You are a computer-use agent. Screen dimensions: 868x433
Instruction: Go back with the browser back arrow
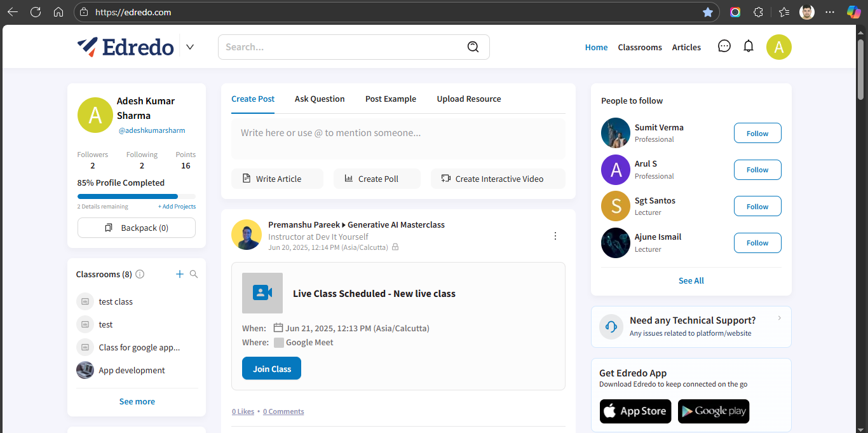13,12
